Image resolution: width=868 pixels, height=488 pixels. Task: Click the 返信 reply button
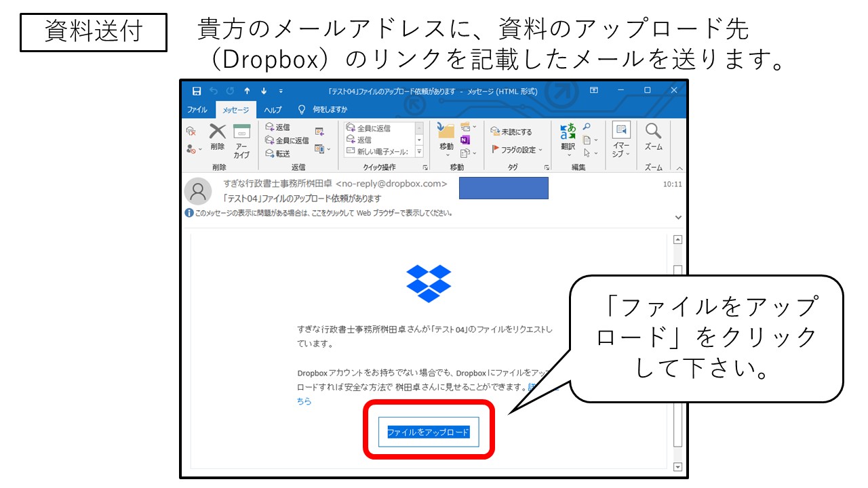277,127
